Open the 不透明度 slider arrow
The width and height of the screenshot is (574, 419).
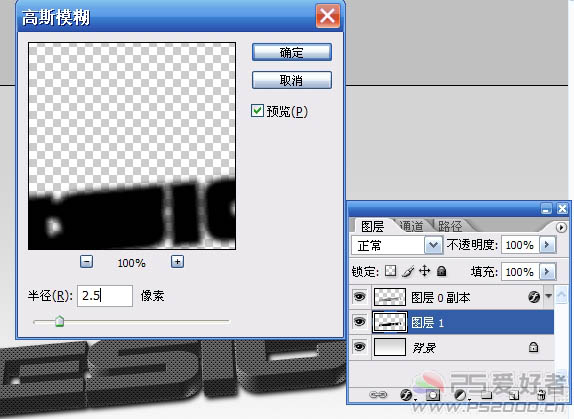[x=547, y=244]
